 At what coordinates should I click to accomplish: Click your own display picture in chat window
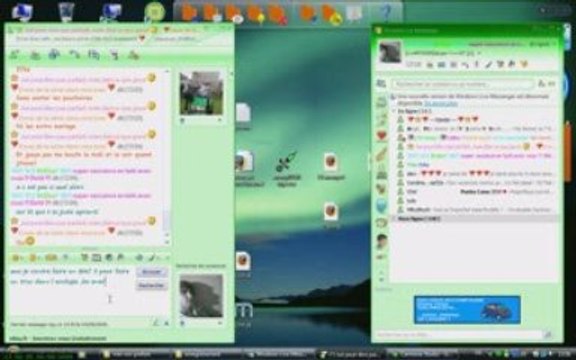(x=201, y=295)
